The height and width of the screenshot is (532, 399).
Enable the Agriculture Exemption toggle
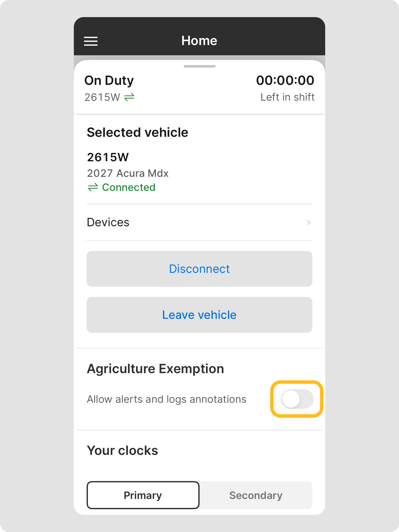tap(297, 399)
